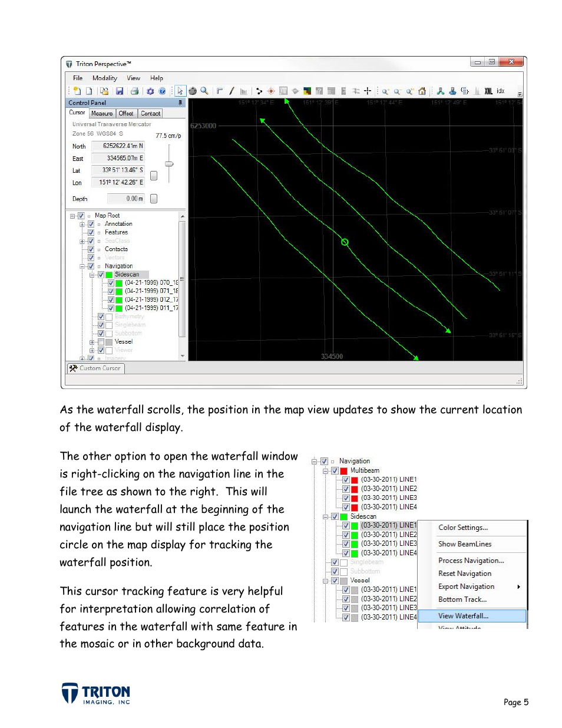Click the red target crosshair icon

[271, 91]
